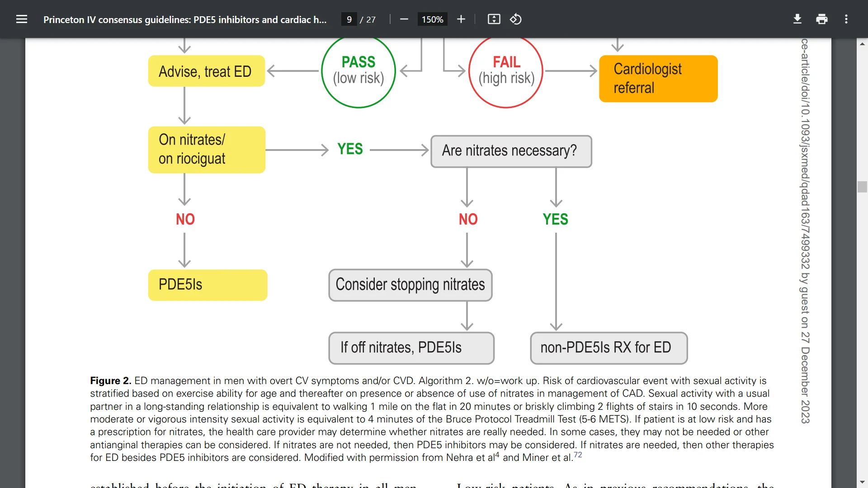Click the zoom in plus icon
Screen dimensions: 868x488
click(460, 19)
